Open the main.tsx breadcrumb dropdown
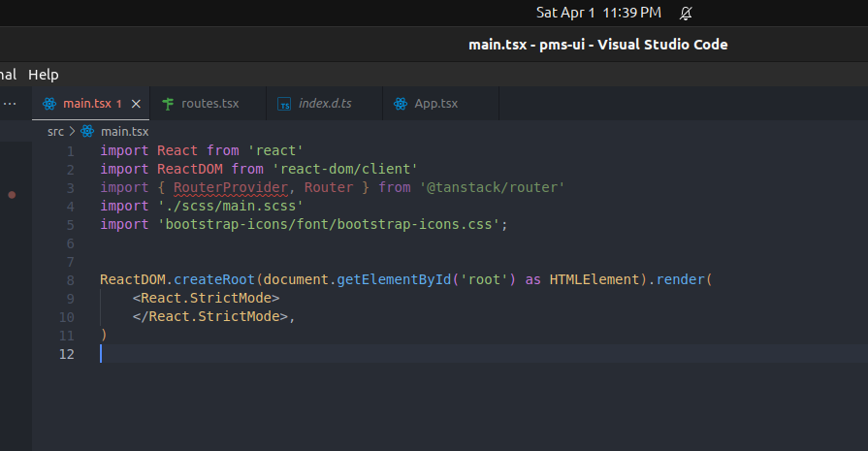The height and width of the screenshot is (451, 868). coord(125,131)
